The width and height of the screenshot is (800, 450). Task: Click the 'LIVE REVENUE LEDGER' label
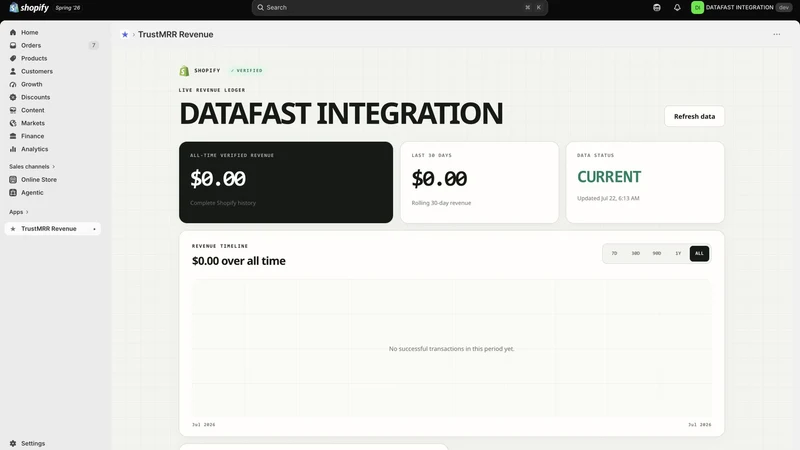pyautogui.click(x=212, y=90)
